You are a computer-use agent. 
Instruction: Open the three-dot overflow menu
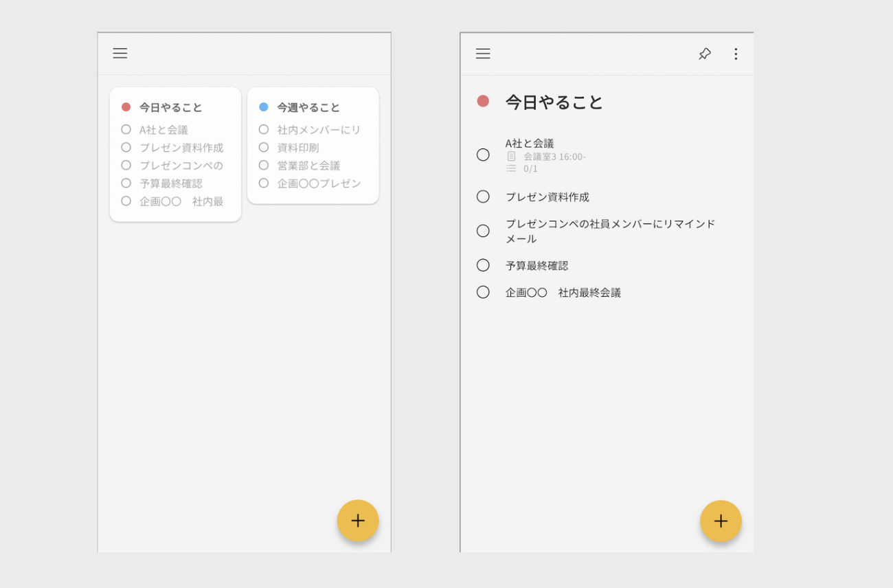[x=736, y=54]
